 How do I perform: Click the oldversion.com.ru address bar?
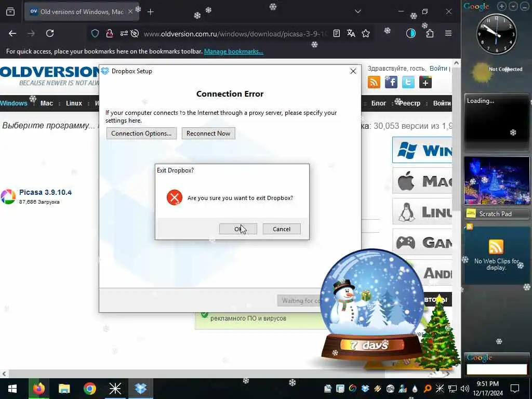click(x=235, y=34)
